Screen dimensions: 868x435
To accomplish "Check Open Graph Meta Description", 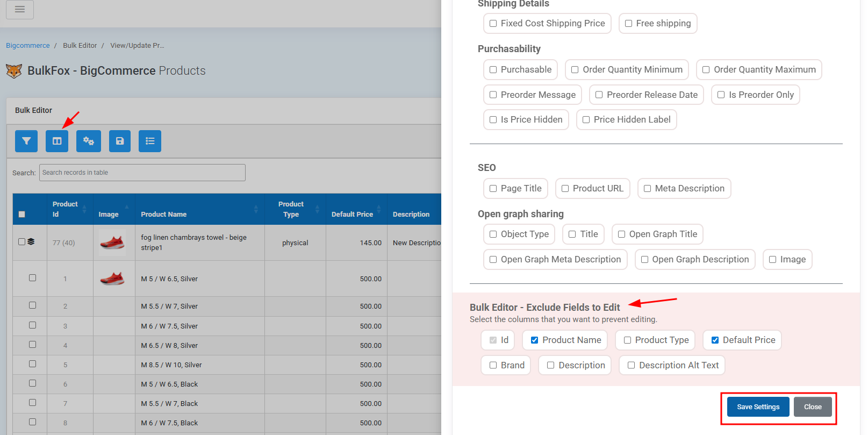I will pyautogui.click(x=493, y=260).
